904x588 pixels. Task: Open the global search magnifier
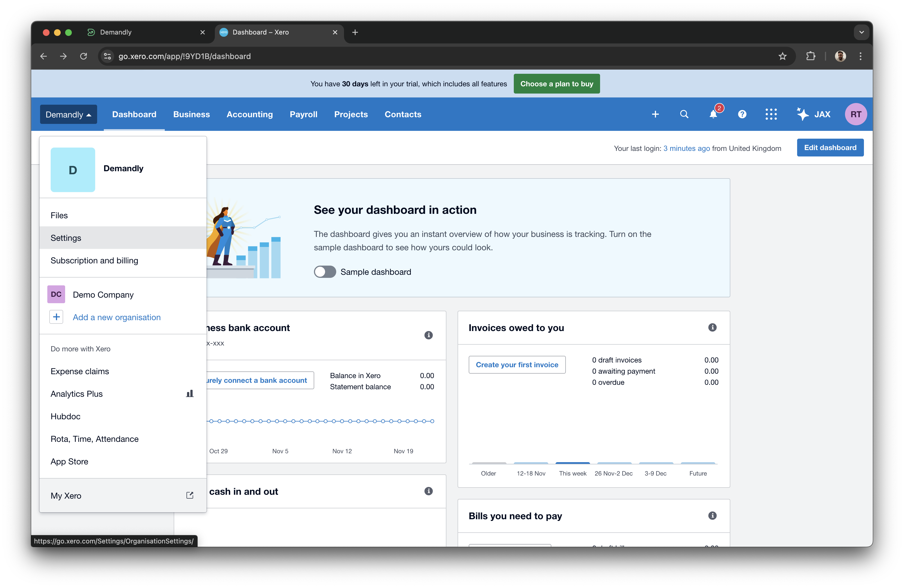(x=684, y=114)
